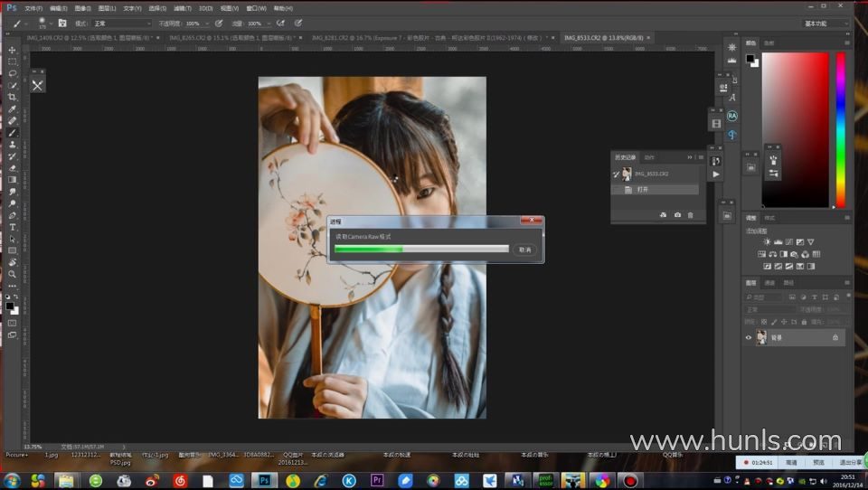
Task: Add a Brightness/Contrast adjustment
Action: click(767, 242)
